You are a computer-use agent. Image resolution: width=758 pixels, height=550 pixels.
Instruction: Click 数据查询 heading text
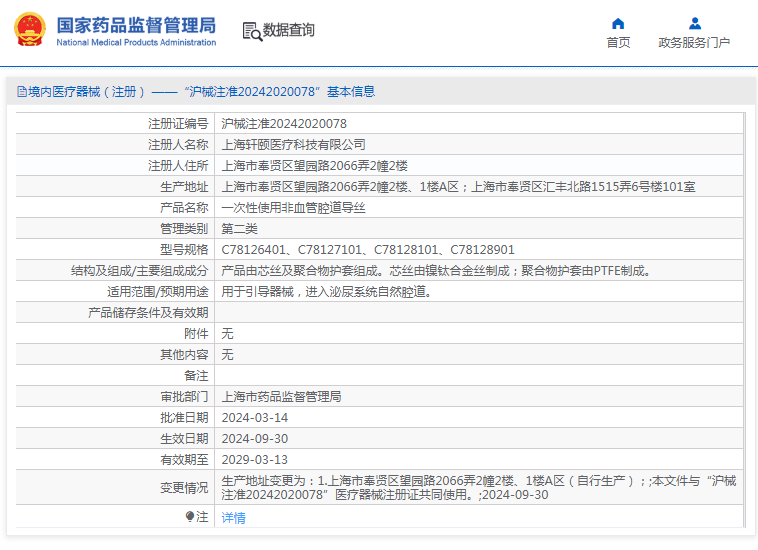[x=289, y=30]
